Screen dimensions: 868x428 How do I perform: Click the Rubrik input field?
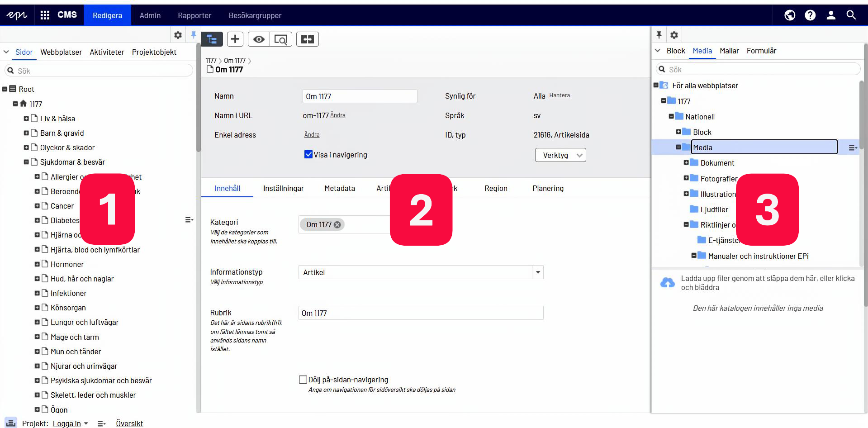(421, 313)
